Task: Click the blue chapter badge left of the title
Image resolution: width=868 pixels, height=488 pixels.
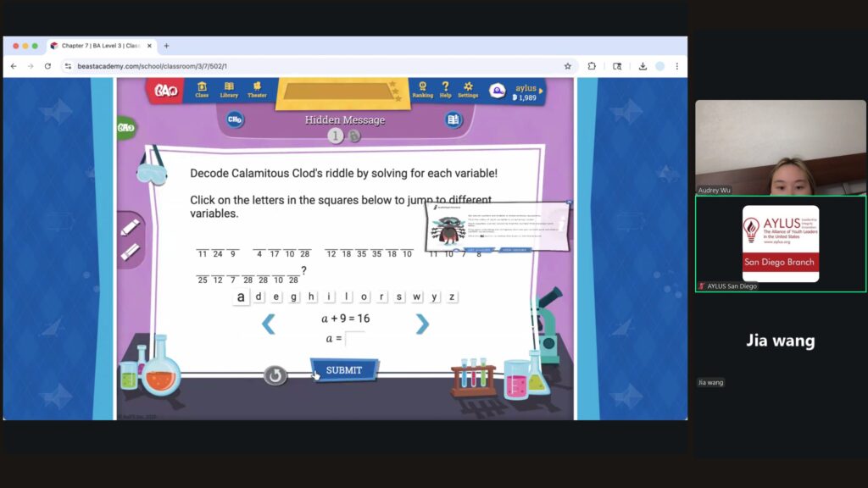Action: pos(235,120)
